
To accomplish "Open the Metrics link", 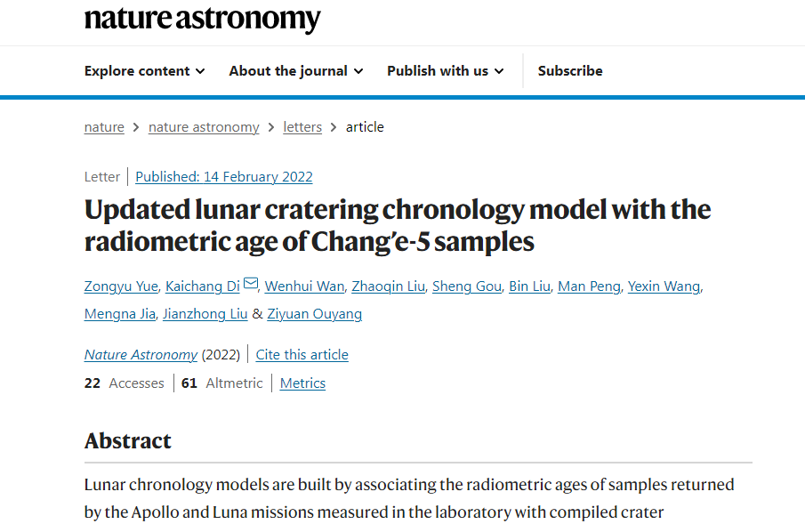I will click(302, 383).
